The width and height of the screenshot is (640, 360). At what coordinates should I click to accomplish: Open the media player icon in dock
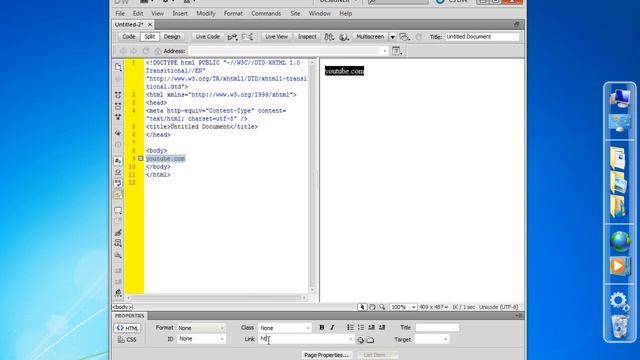pyautogui.click(x=619, y=266)
